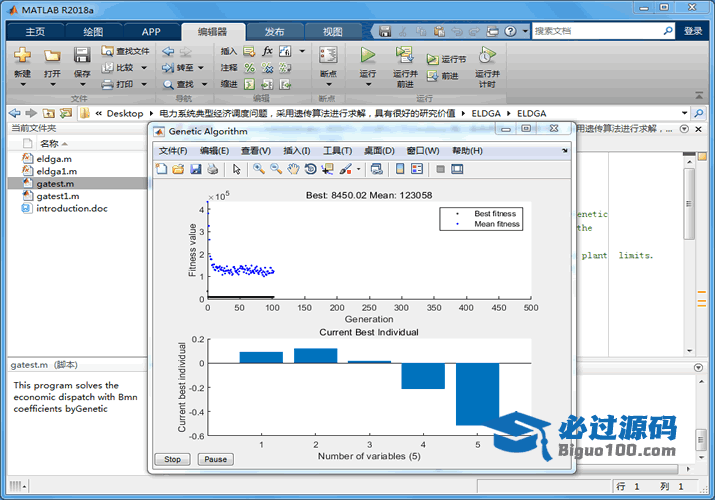This screenshot has height=500, width=715.
Task: Click the smart indent icon
Action: 249,84
